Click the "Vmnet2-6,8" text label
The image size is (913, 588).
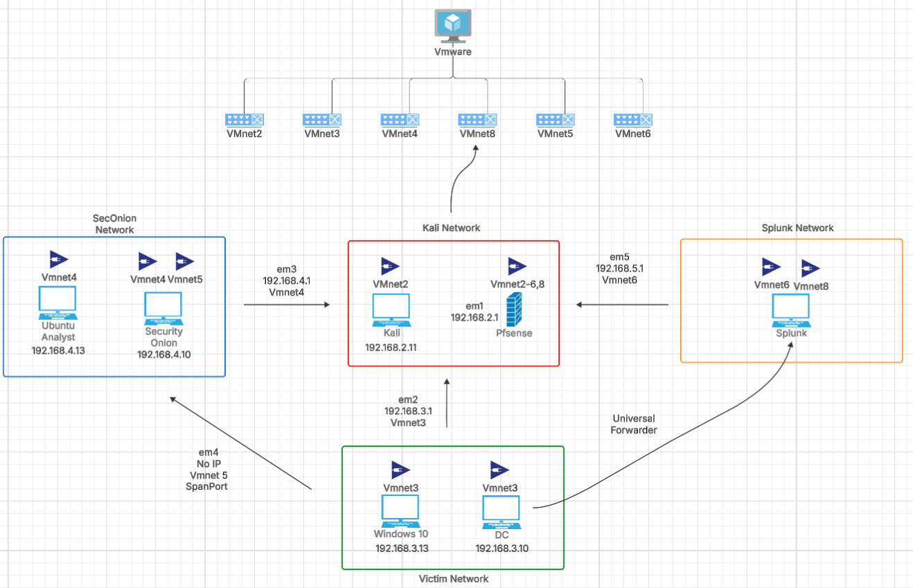(x=517, y=284)
